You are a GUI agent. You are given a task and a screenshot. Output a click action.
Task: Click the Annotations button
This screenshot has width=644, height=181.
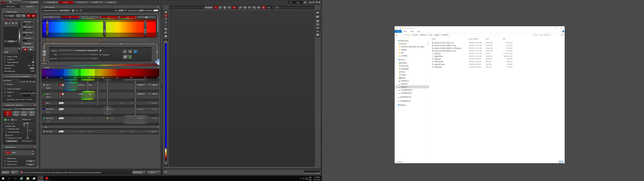[209, 8]
